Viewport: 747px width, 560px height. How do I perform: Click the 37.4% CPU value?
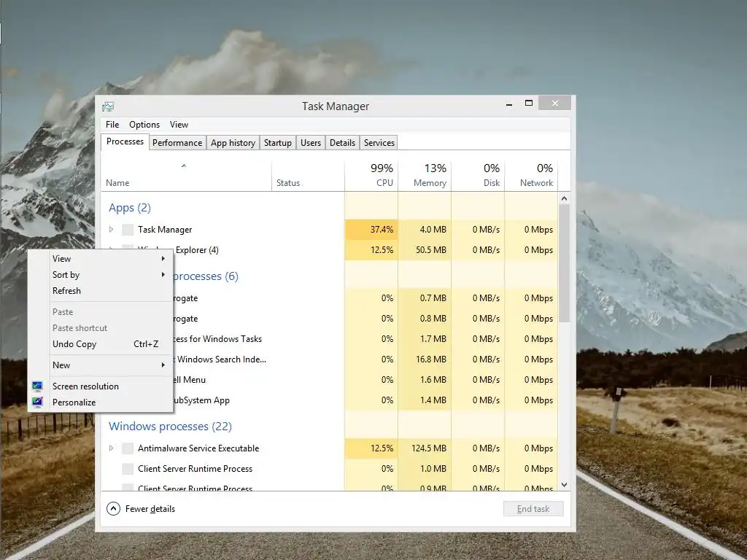tap(382, 230)
